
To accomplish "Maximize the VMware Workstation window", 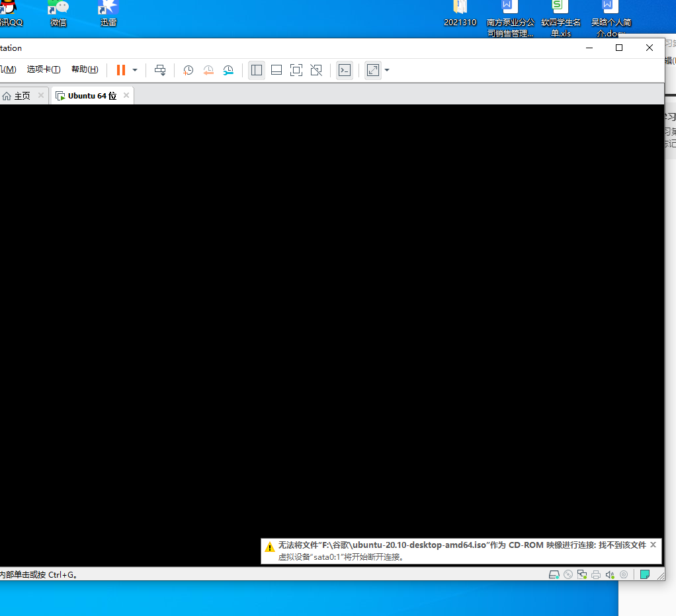I will pyautogui.click(x=619, y=48).
